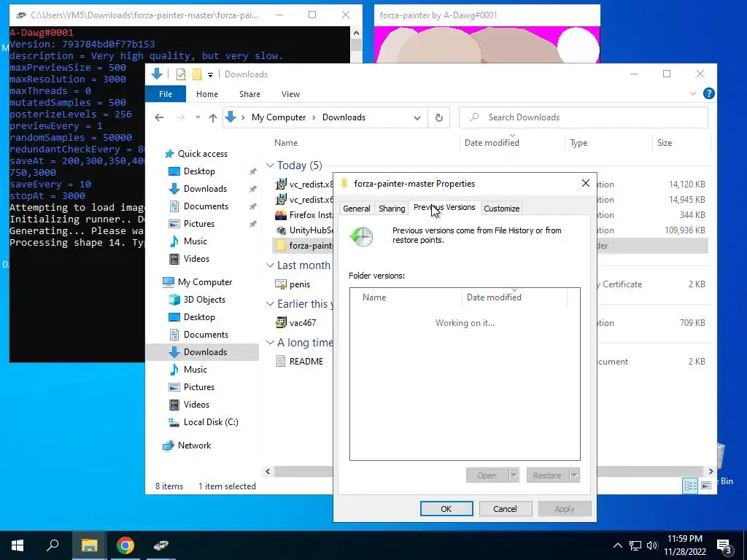Sort by the Name column in Explorer
This screenshot has width=747, height=560.
click(x=286, y=143)
